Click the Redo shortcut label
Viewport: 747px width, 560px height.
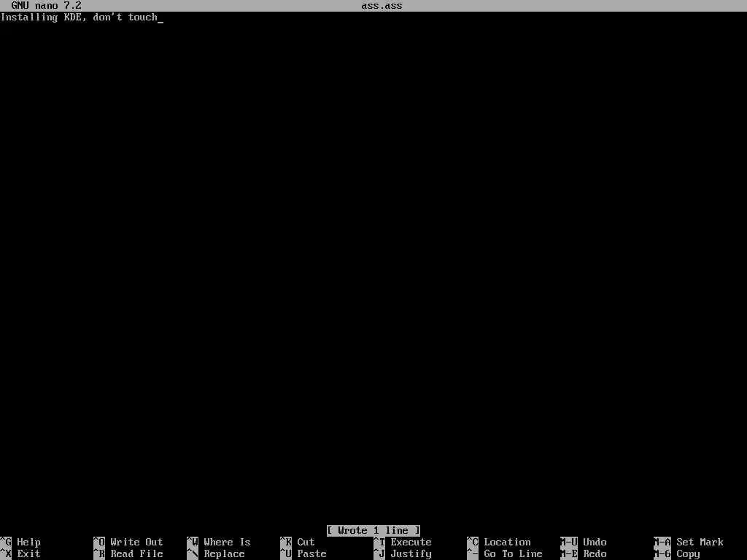point(595,554)
